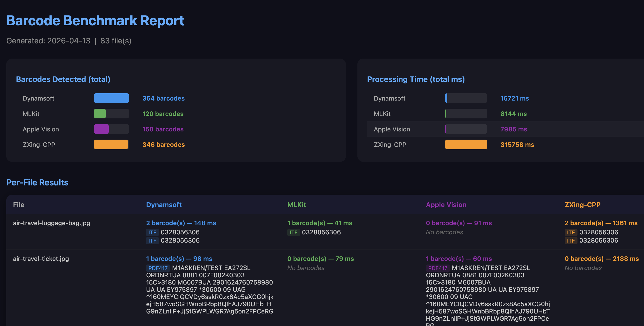Click the 354 barcodes total label
Viewport: 644px width, 326px height.
click(163, 98)
